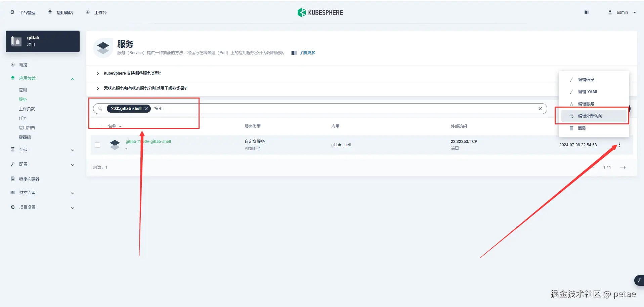
Task: Choose 删除 from the menu
Action: (x=594, y=128)
